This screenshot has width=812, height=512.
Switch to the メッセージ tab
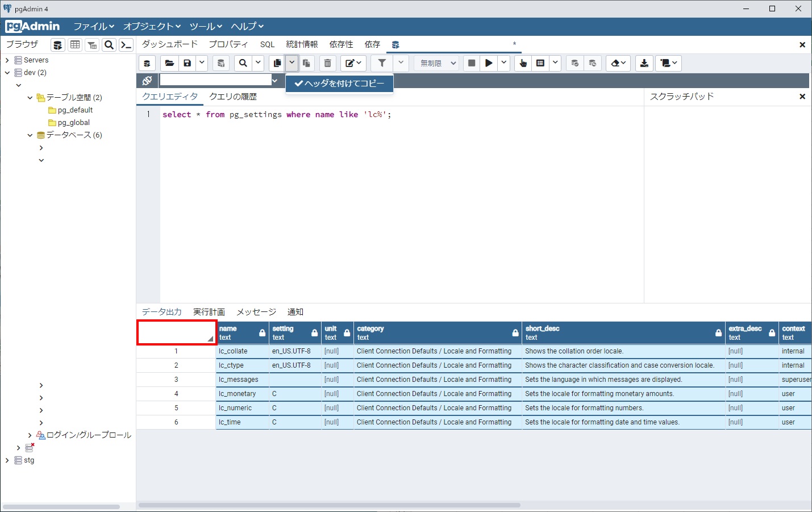pyautogui.click(x=256, y=311)
